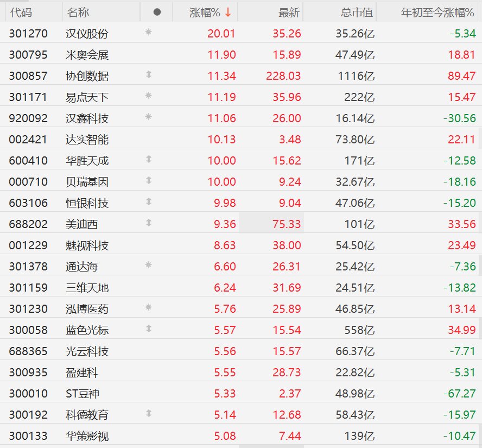This screenshot has height=448, width=482.
Task: Select stock name 米奥会展
Action: 87,55
